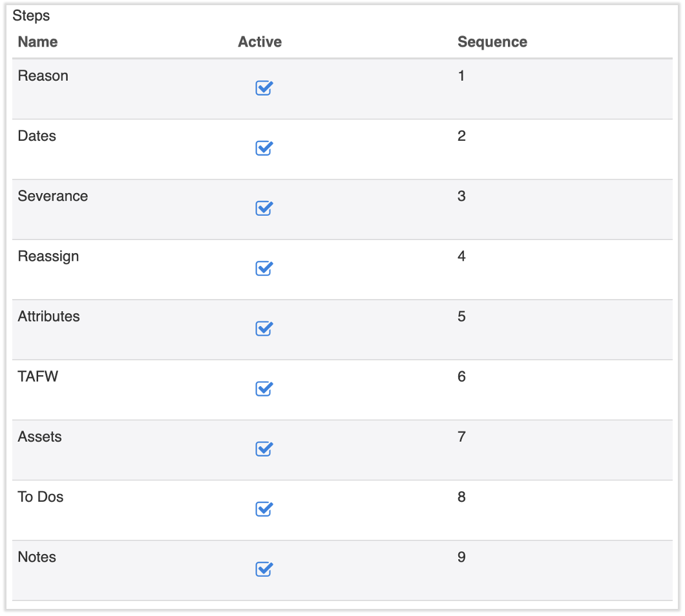Open the Attributes step
The height and width of the screenshot is (616, 685).
coord(48,316)
